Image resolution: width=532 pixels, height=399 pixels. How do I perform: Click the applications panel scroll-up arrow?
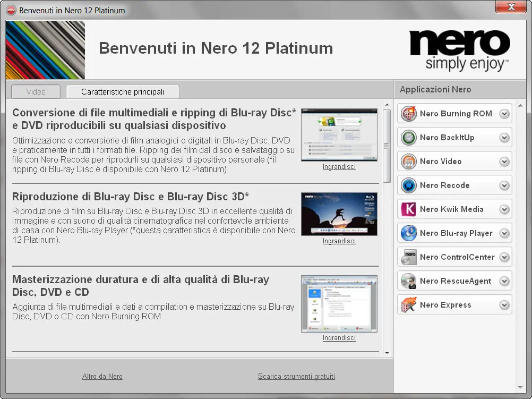(x=520, y=106)
